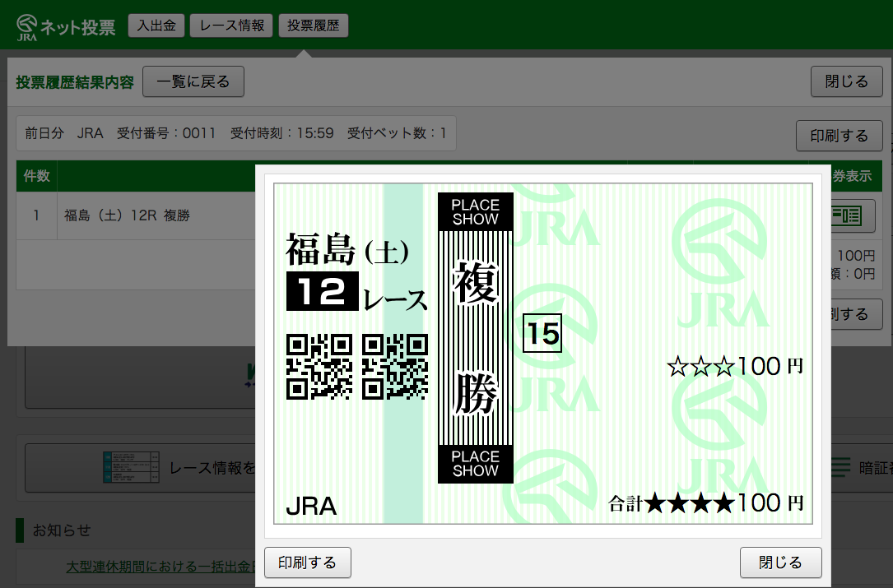This screenshot has width=893, height=588.
Task: Click the 投票履歴結果内容 title
Action: point(75,82)
